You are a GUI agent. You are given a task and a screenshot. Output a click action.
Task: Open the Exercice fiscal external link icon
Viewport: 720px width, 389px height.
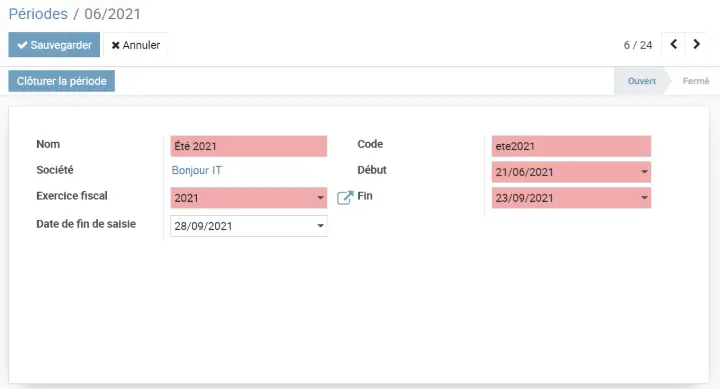pos(345,197)
